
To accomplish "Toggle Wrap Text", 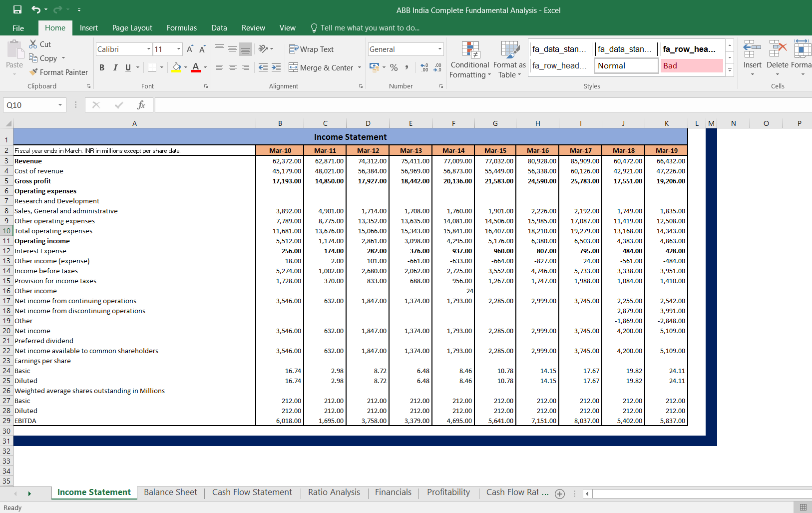I will [x=311, y=49].
